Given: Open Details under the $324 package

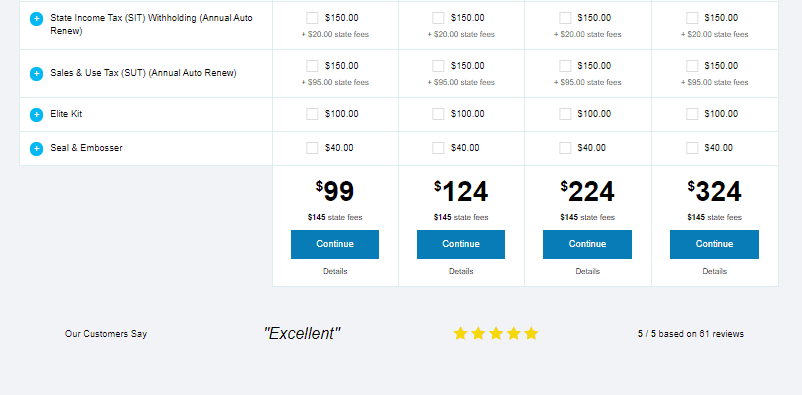Looking at the screenshot, I should pyautogui.click(x=715, y=271).
